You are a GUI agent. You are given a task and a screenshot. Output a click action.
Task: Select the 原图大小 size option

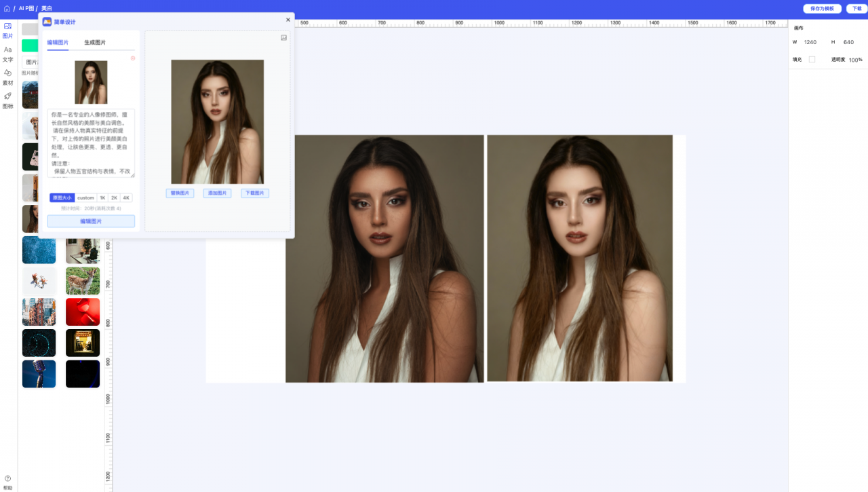tap(62, 198)
